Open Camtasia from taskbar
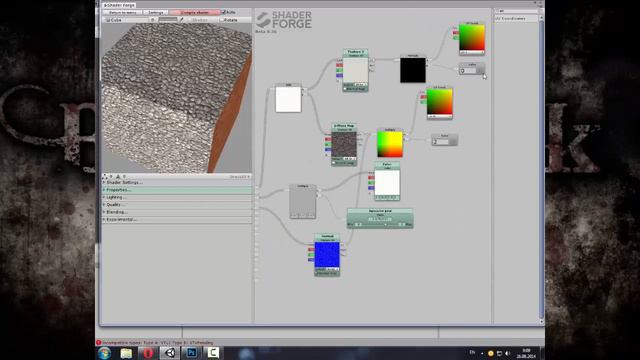 coord(213,353)
